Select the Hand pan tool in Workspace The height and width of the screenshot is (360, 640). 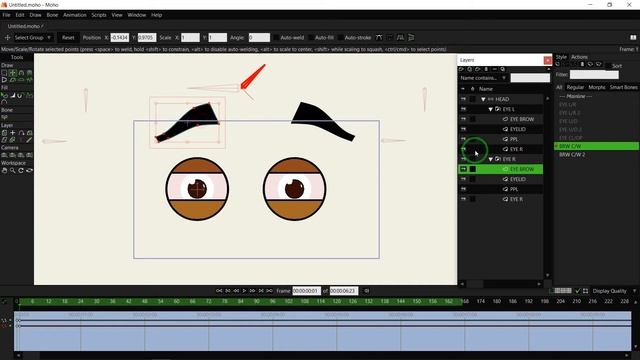point(4,170)
